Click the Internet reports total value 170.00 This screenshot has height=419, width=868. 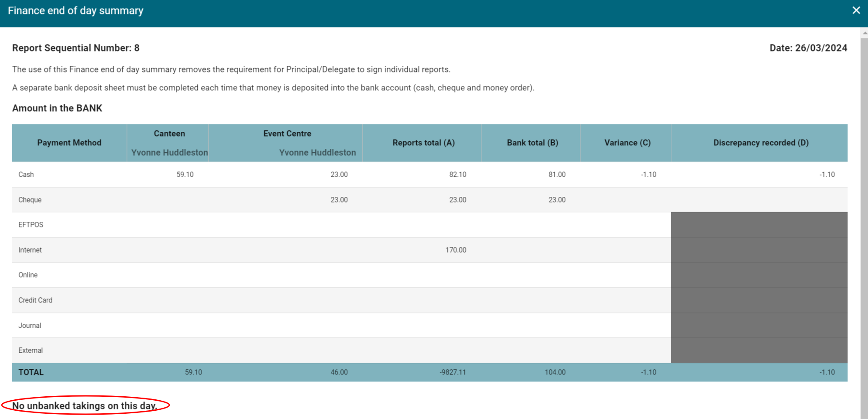coord(456,250)
